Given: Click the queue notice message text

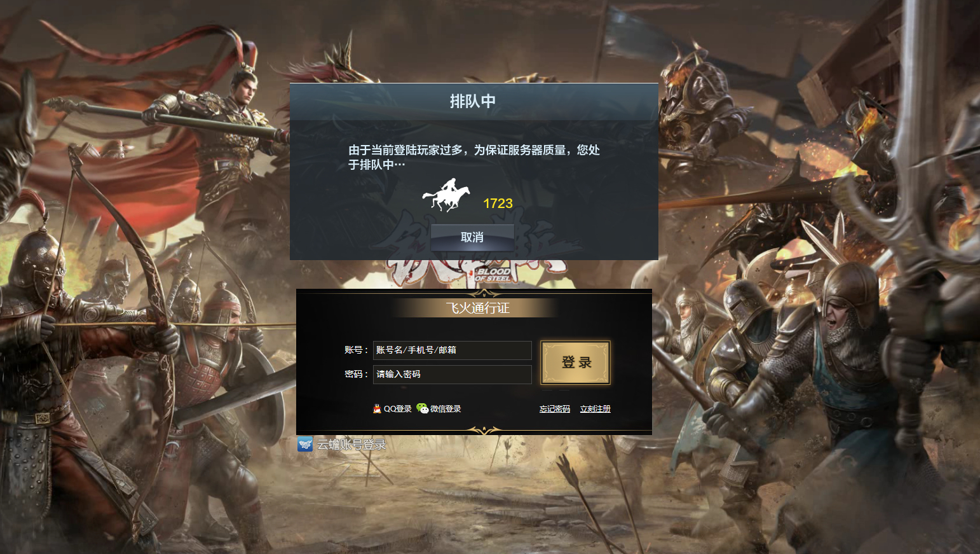Looking at the screenshot, I should click(x=474, y=157).
